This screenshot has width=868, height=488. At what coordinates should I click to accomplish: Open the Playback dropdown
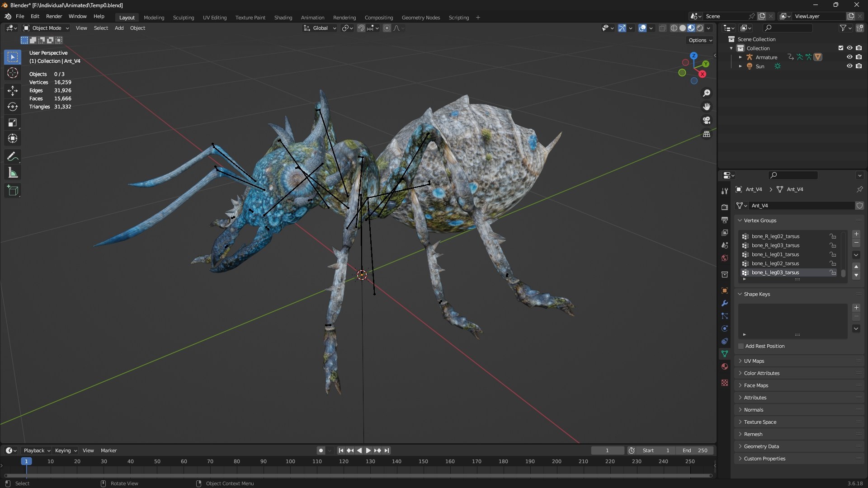[37, 450]
